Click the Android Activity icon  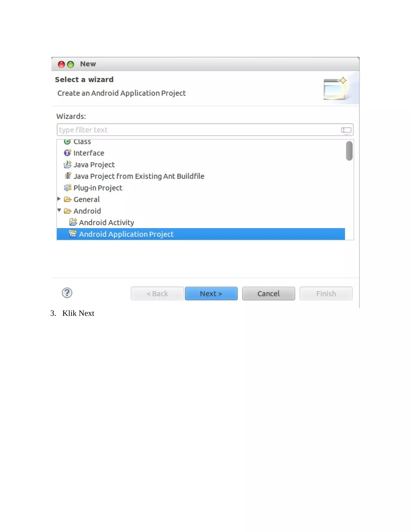click(x=73, y=222)
